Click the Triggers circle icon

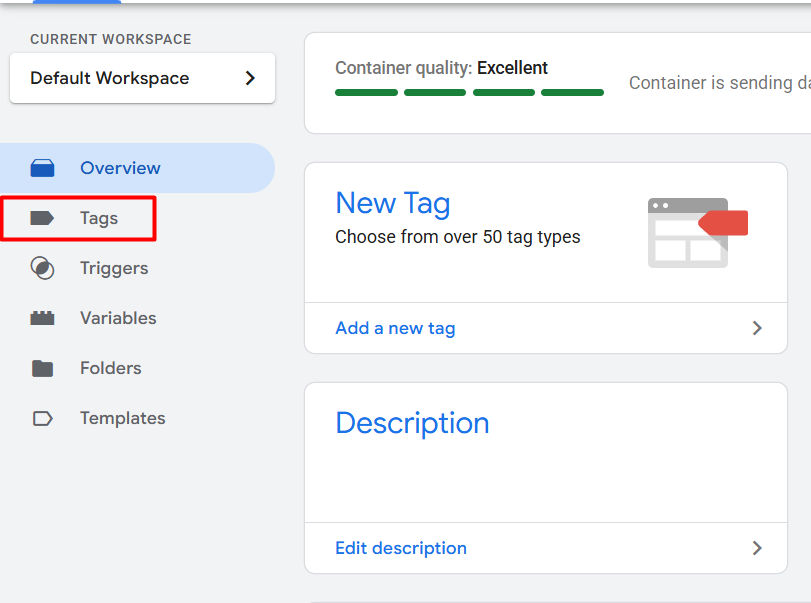(x=42, y=268)
